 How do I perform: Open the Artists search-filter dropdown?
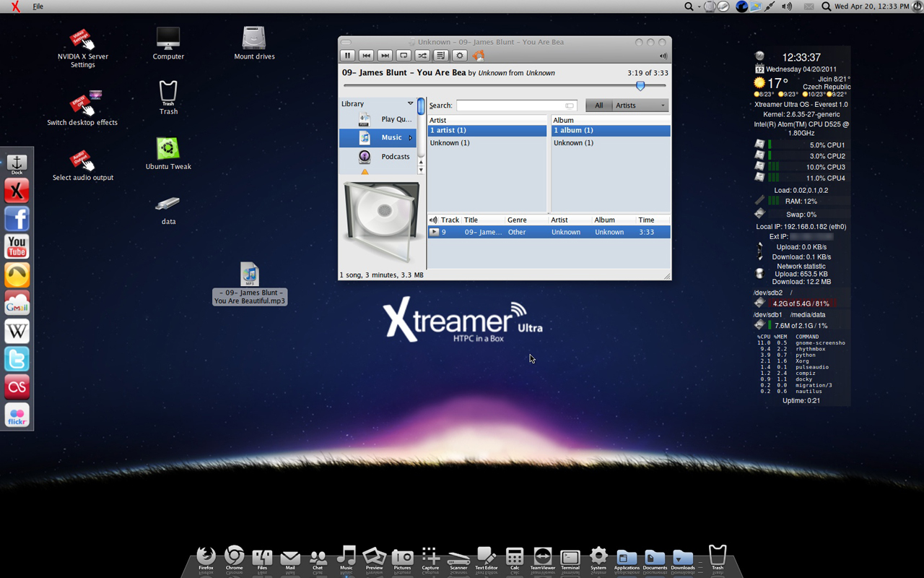(x=640, y=105)
